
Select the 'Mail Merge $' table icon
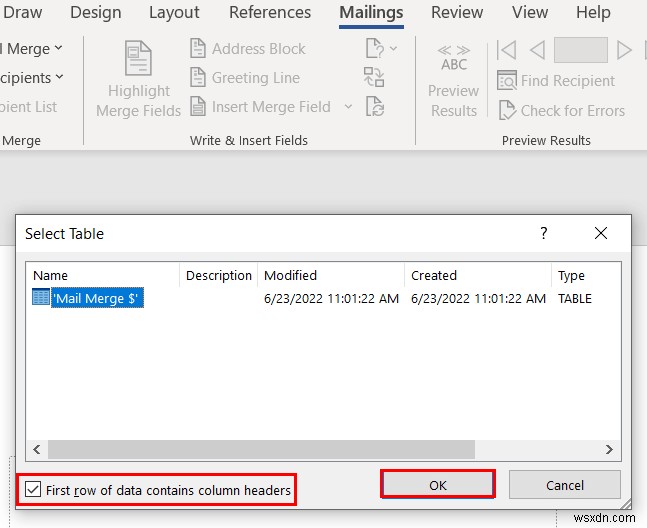pyautogui.click(x=41, y=297)
